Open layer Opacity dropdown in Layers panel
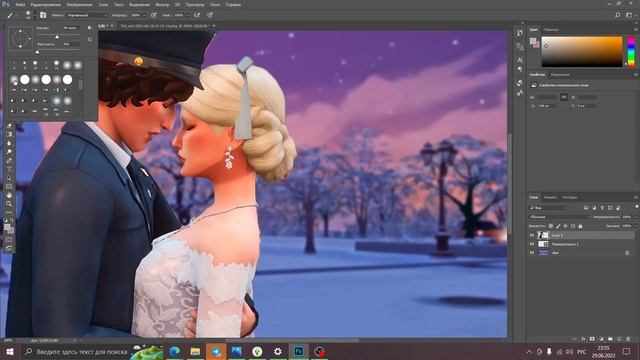Viewport: 640px width, 360px height. pyautogui.click(x=636, y=217)
